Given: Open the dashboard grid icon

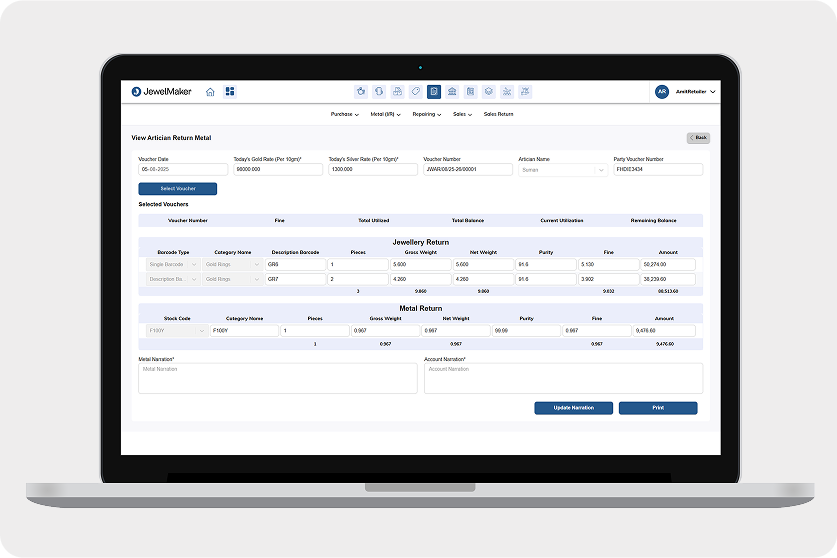Looking at the screenshot, I should [230, 92].
